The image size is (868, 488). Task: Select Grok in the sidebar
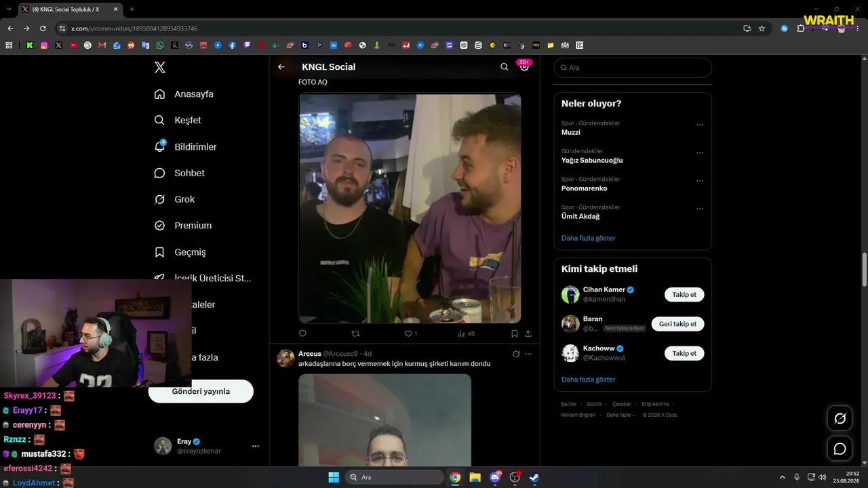[174, 199]
